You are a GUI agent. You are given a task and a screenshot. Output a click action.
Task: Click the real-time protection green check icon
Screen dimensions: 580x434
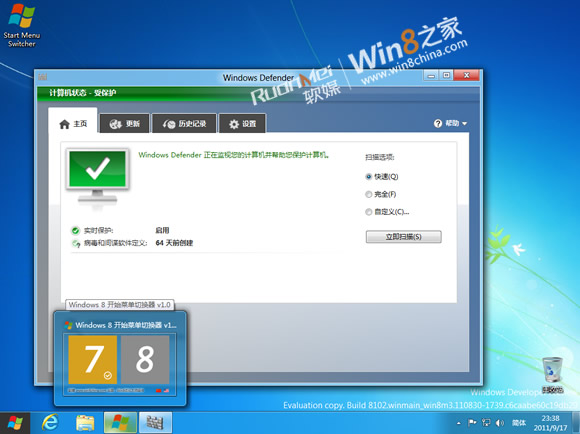click(75, 231)
